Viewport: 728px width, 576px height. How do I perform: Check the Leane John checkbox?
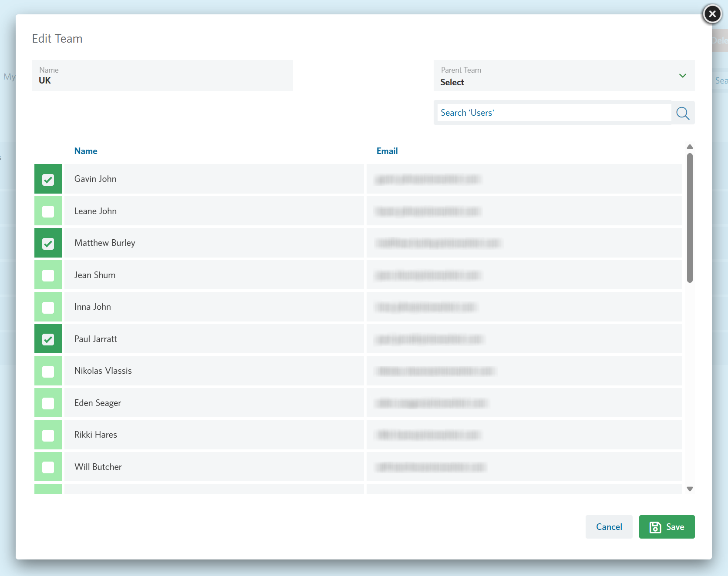[48, 211]
